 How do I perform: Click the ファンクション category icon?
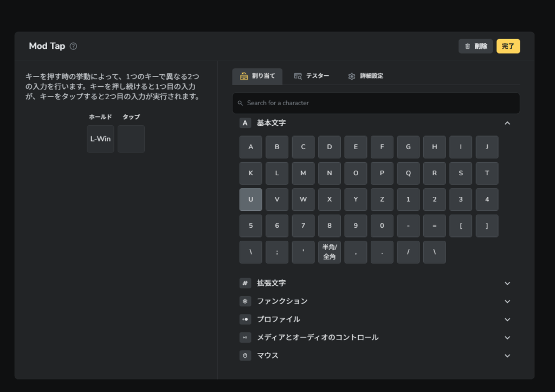pos(246,301)
